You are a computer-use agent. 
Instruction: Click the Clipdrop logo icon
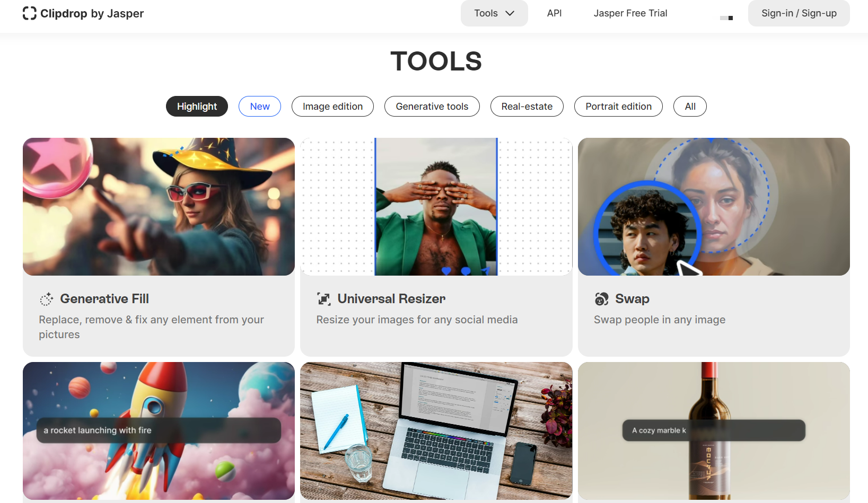30,13
